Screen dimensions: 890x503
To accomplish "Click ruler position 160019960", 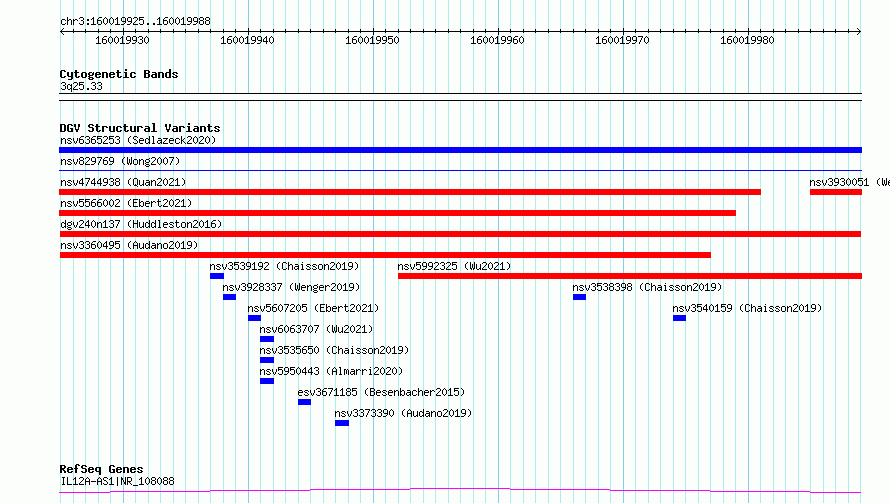I will [x=497, y=40].
